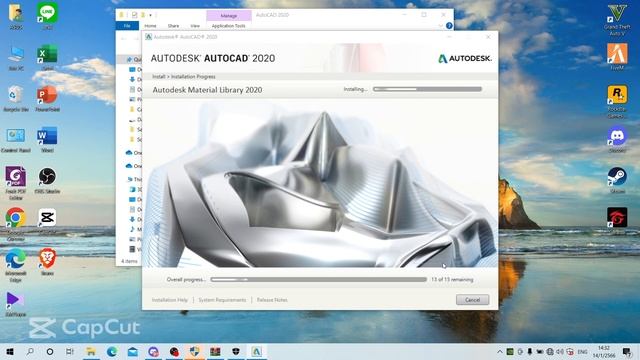Viewport: 640px width, 360px height.
Task: Launch FiveM from the desktop
Action: [x=617, y=56]
